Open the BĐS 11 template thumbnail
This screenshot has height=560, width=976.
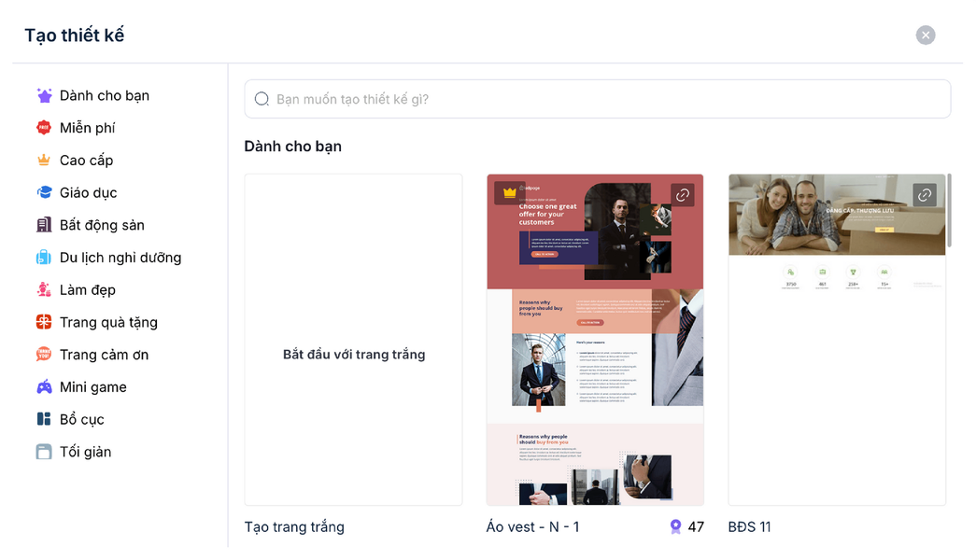[837, 340]
